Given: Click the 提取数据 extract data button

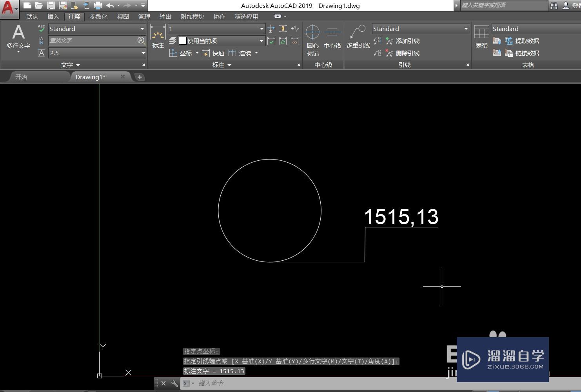Looking at the screenshot, I should coord(522,41).
